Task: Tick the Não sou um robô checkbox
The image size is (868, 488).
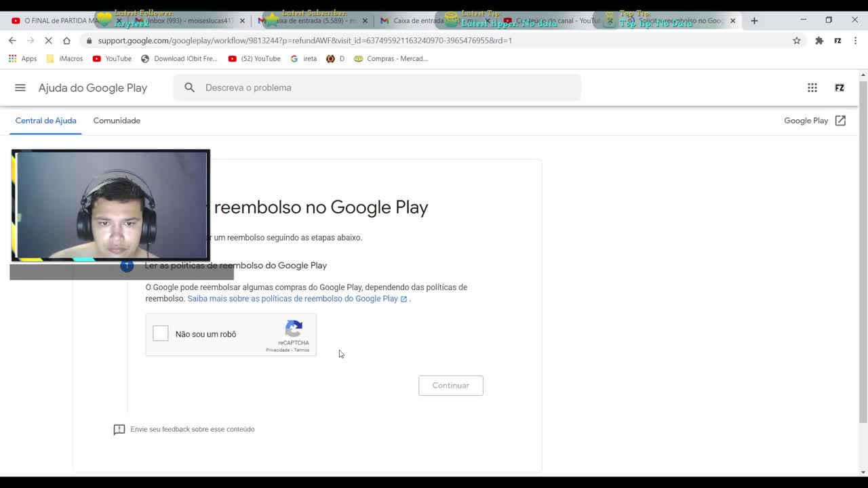Action: pos(161,333)
